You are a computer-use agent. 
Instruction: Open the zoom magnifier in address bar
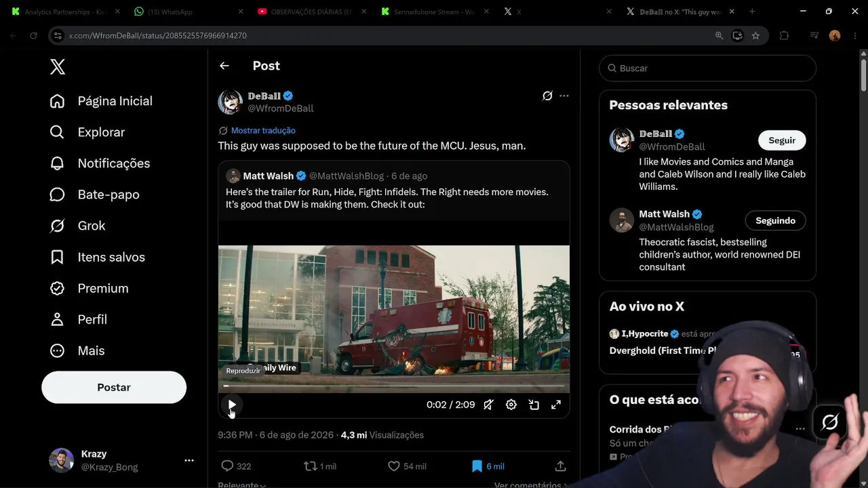pos(719,36)
